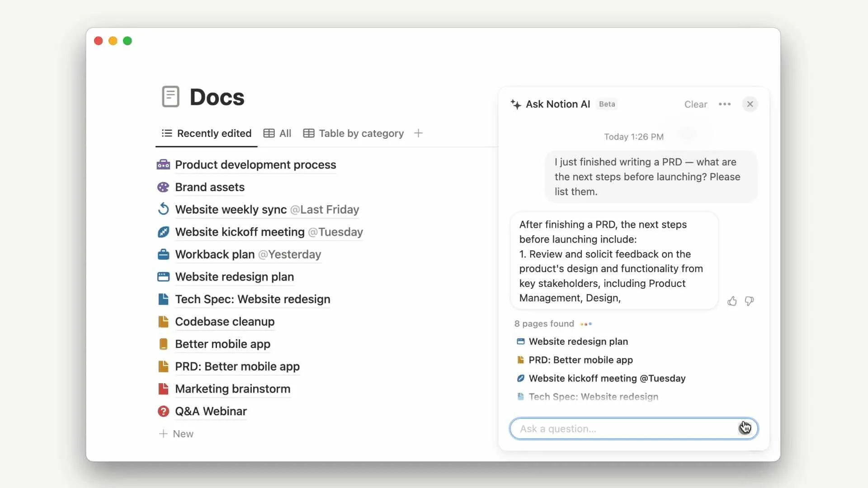Screen dimensions: 868x488
Task: Click the Brand assets palette icon
Action: (163, 187)
